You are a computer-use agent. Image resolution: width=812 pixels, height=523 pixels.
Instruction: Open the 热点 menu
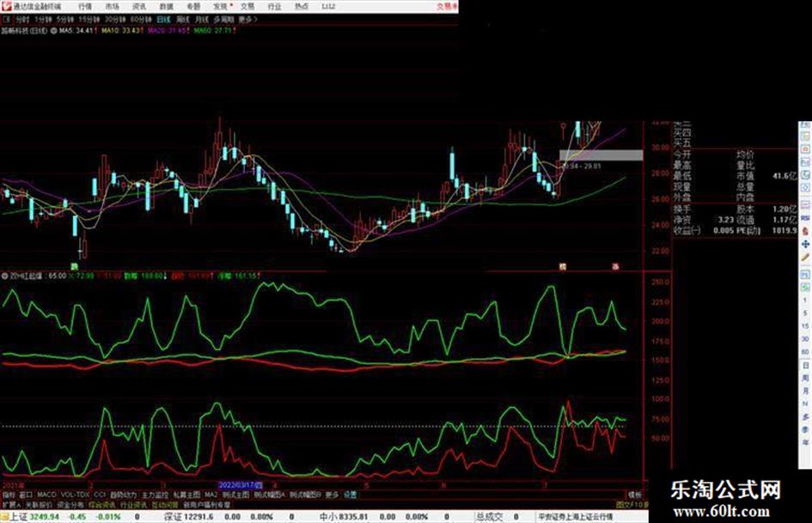click(x=302, y=6)
